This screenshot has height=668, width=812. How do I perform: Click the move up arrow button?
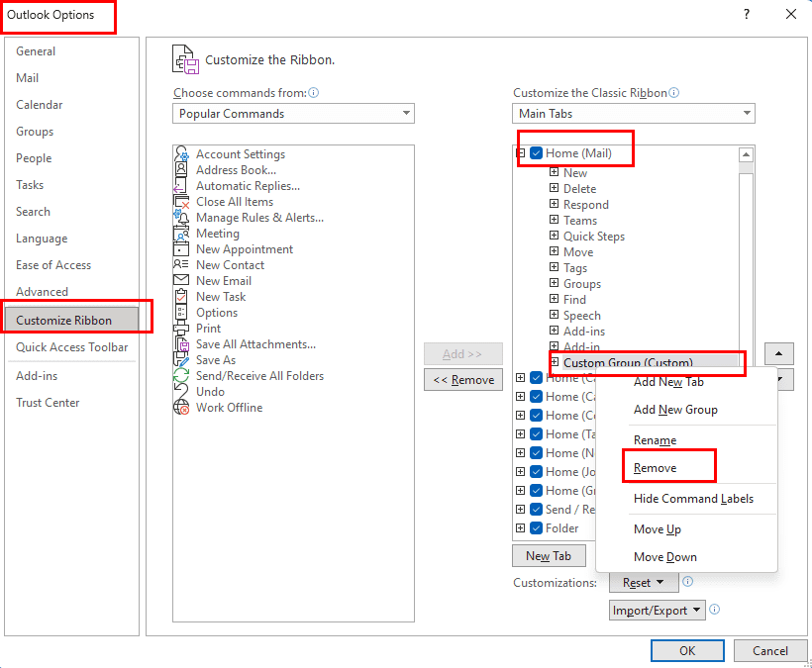click(x=778, y=354)
